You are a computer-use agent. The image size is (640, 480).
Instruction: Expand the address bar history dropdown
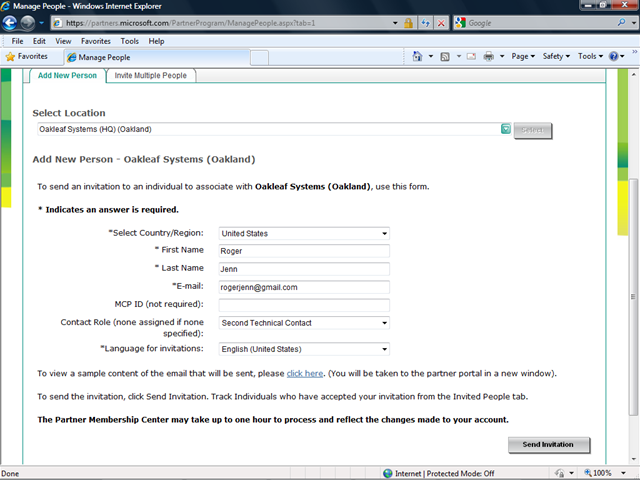point(395,23)
